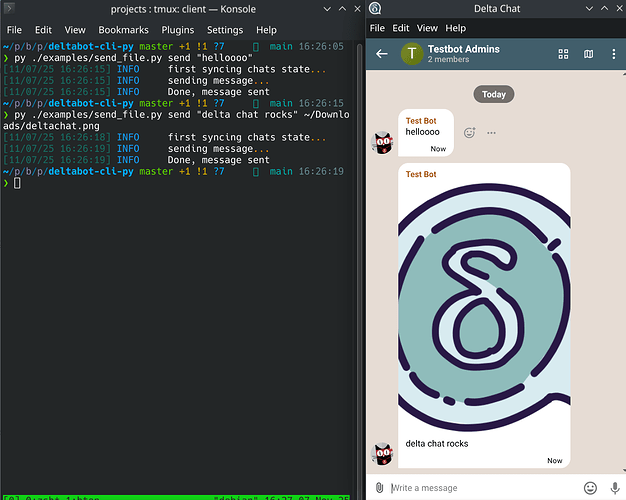Image resolution: width=626 pixels, height=500 pixels.
Task: Open the Delta Chat logo image attachment
Action: click(483, 307)
